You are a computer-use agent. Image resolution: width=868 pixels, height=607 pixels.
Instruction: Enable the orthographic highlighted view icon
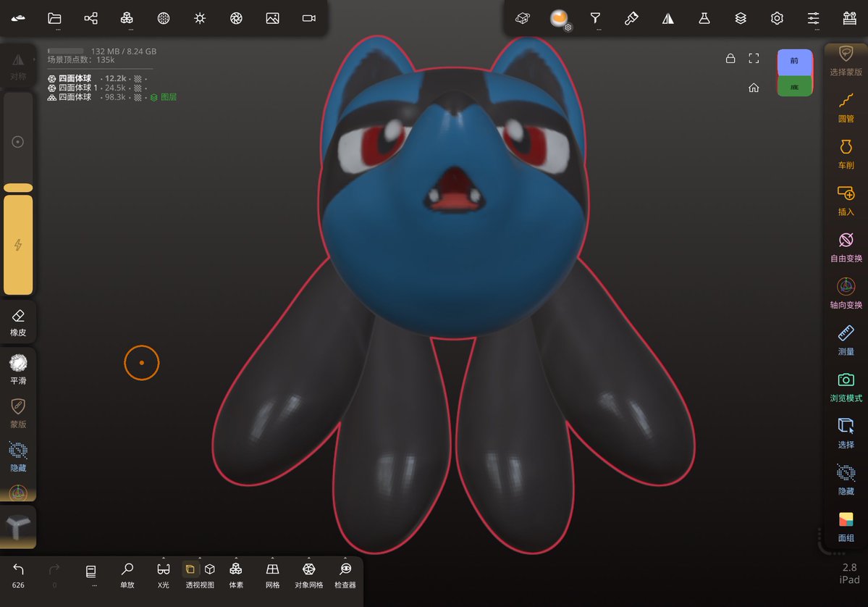(190, 569)
